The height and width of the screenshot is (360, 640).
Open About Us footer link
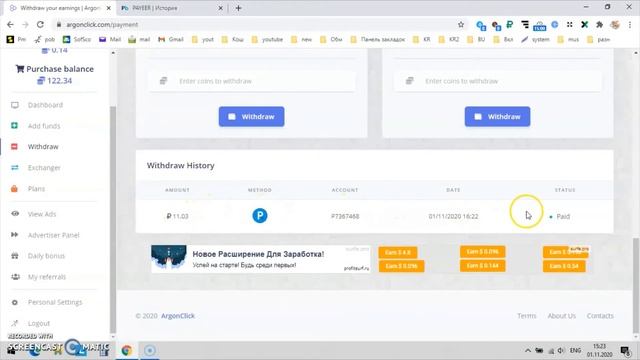point(561,316)
